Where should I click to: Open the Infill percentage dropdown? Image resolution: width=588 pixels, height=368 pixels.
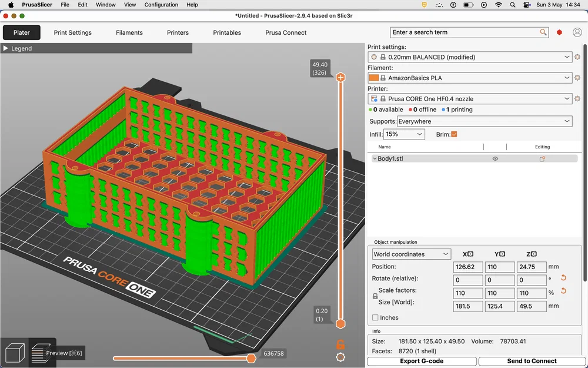tap(405, 134)
